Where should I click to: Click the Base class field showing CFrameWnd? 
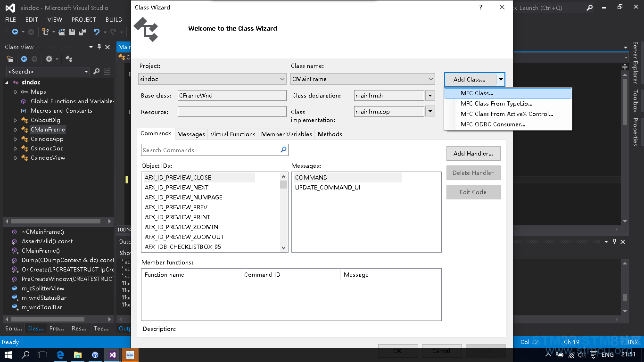click(232, 96)
